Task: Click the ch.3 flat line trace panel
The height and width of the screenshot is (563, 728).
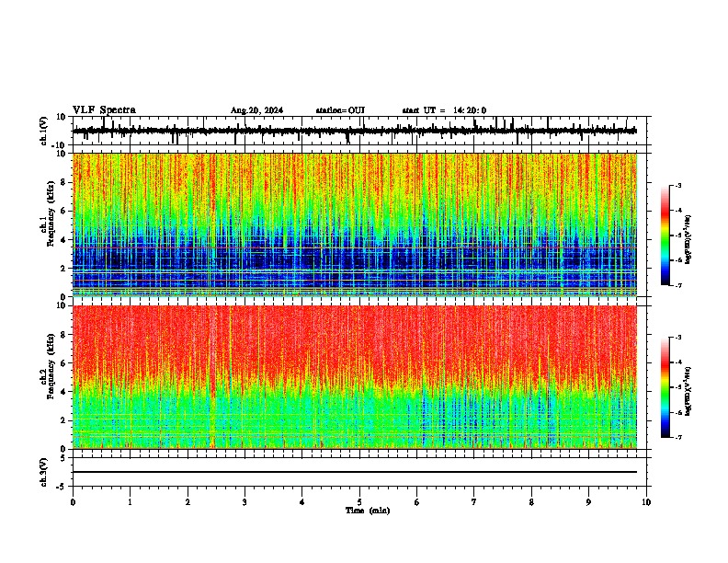Action: 359,472
